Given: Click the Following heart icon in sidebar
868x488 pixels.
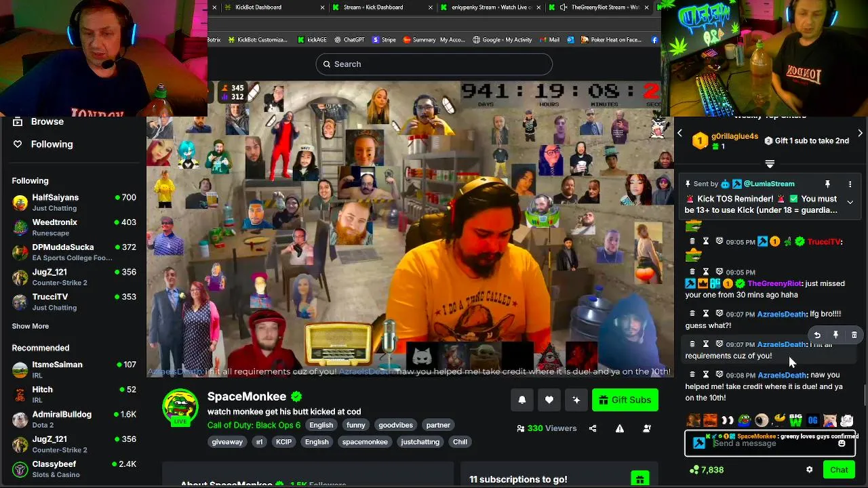Looking at the screenshot, I should [x=18, y=144].
